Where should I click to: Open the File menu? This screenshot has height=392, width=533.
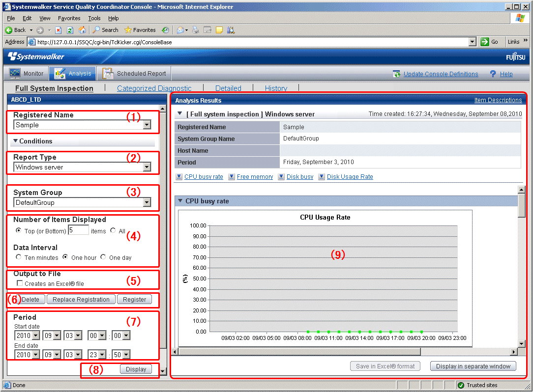tap(11, 18)
